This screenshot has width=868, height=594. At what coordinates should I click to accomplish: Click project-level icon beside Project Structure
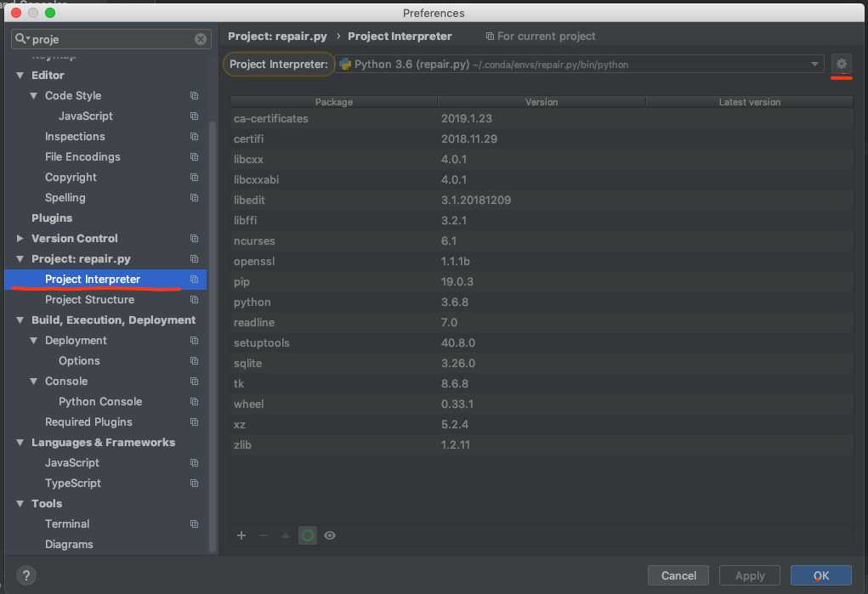[195, 299]
